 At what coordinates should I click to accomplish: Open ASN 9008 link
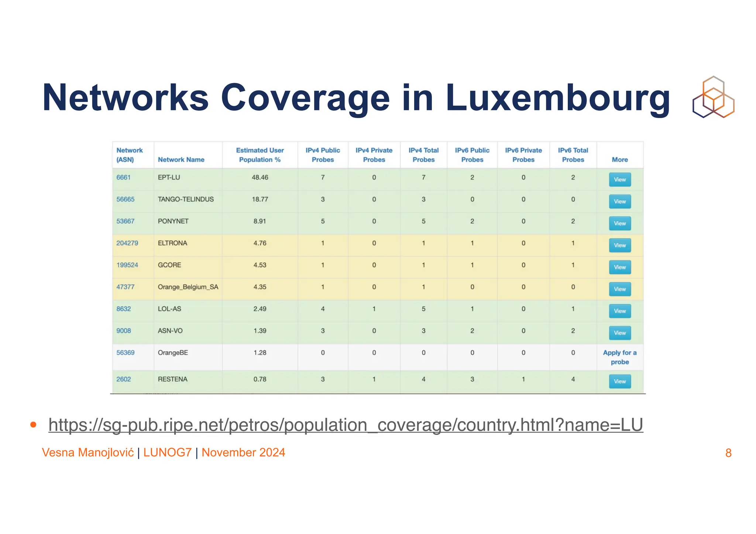124,331
